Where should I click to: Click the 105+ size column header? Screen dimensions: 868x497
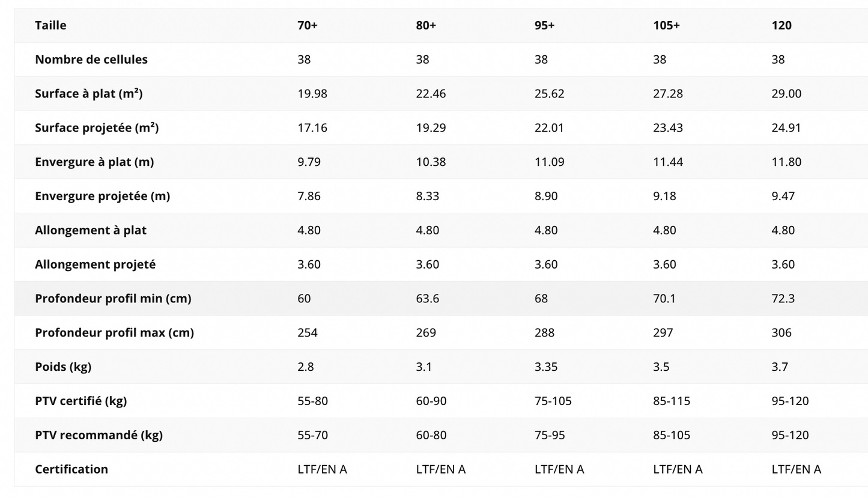point(666,25)
